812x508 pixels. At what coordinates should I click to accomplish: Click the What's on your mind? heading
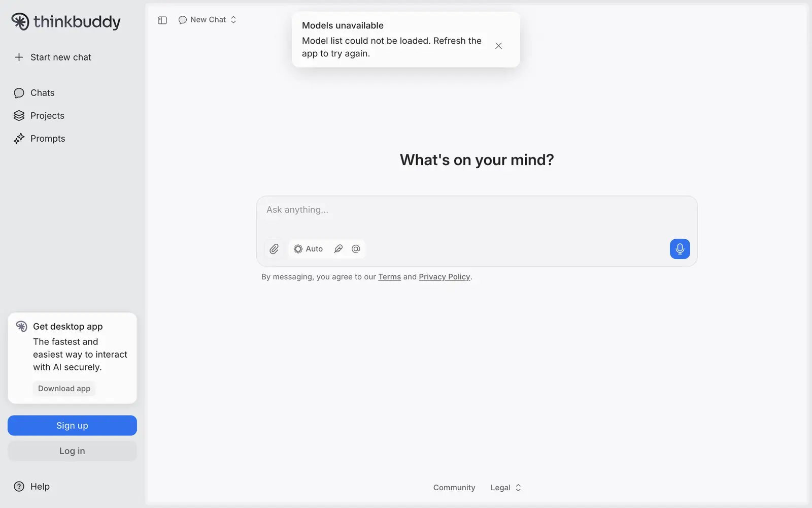pyautogui.click(x=477, y=160)
